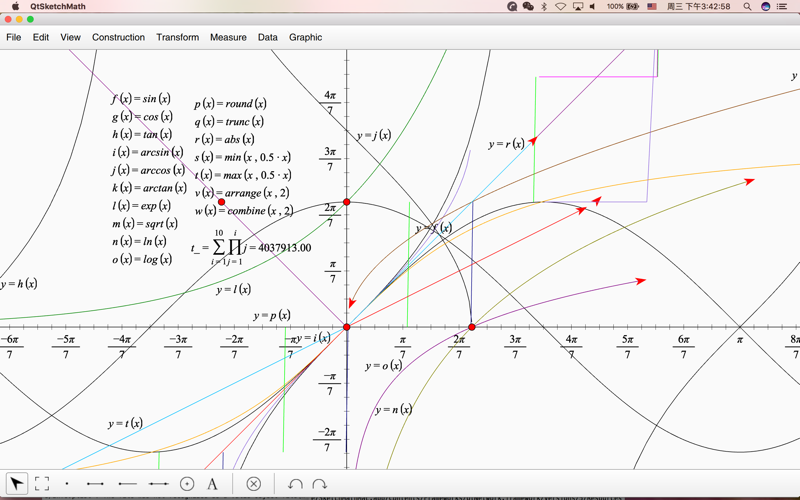This screenshot has width=800, height=500.
Task: Open the Measure menu
Action: pos(228,37)
